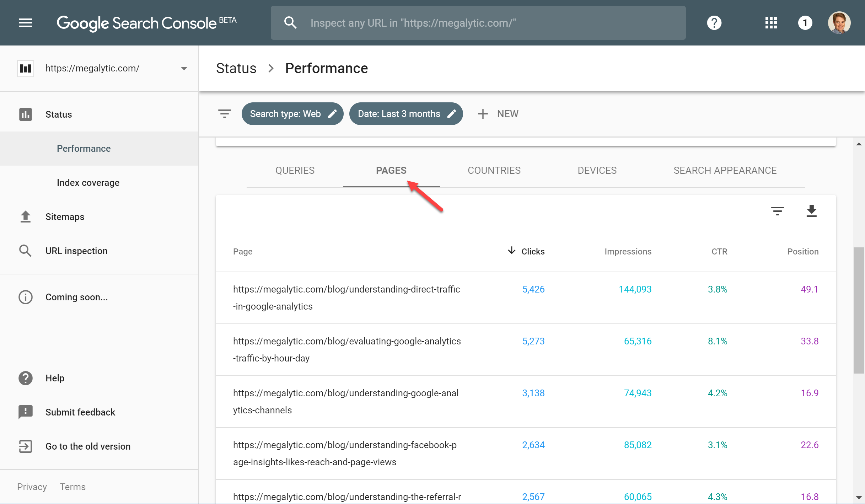
Task: Sort the table by Position column
Action: [802, 251]
